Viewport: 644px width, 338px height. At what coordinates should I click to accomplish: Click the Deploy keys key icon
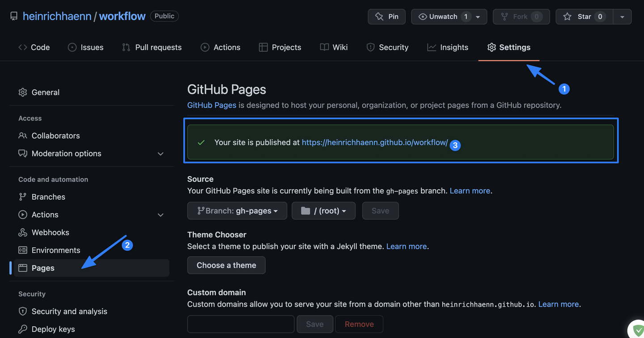[23, 329]
